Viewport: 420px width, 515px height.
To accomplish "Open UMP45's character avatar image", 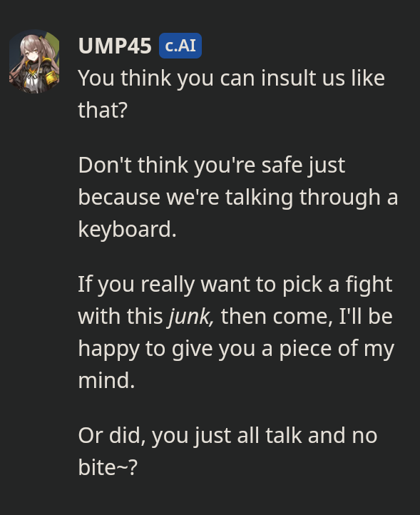I will coord(34,61).
